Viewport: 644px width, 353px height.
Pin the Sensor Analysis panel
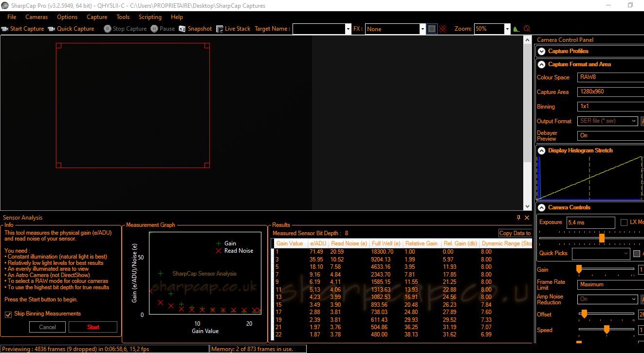pyautogui.click(x=518, y=218)
